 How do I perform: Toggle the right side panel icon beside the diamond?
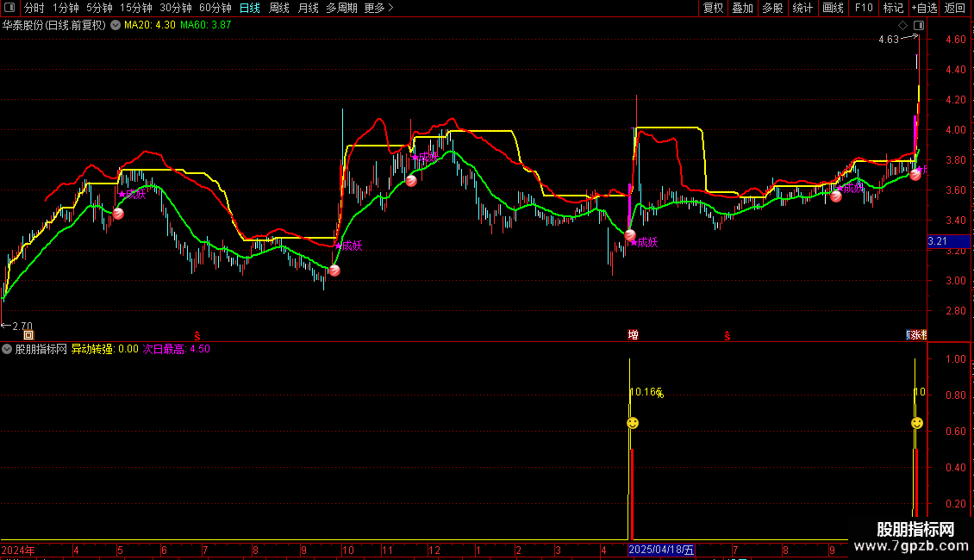(x=919, y=26)
